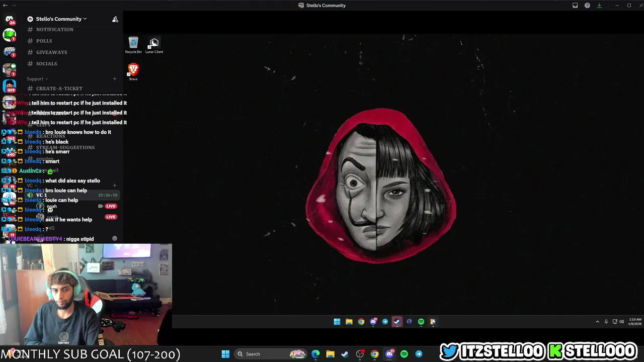Screen dimensions: 644x362
Task: Show hidden tray icons chevron in shared taskbar
Action: coord(598,322)
